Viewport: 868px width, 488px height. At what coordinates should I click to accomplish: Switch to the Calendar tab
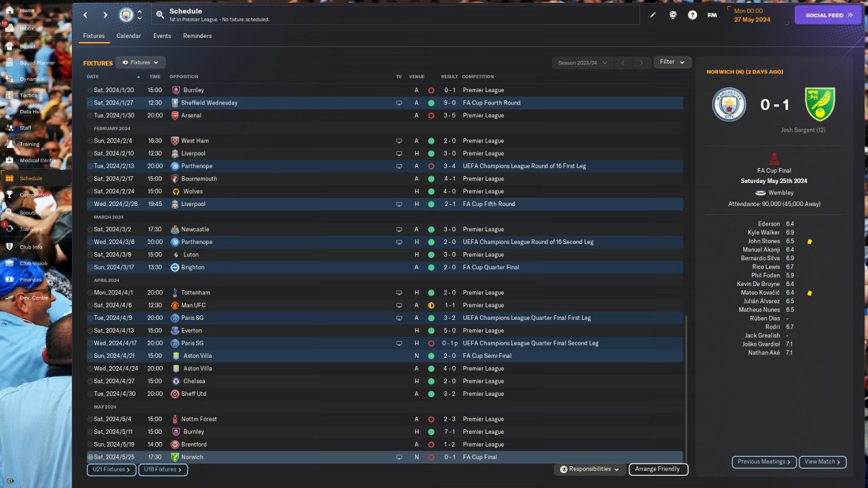pos(129,36)
